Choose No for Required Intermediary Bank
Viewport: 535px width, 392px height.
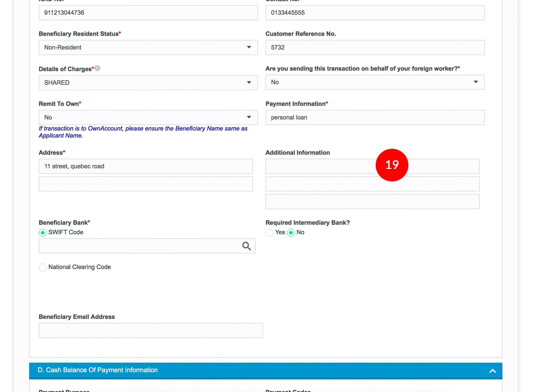pos(291,233)
